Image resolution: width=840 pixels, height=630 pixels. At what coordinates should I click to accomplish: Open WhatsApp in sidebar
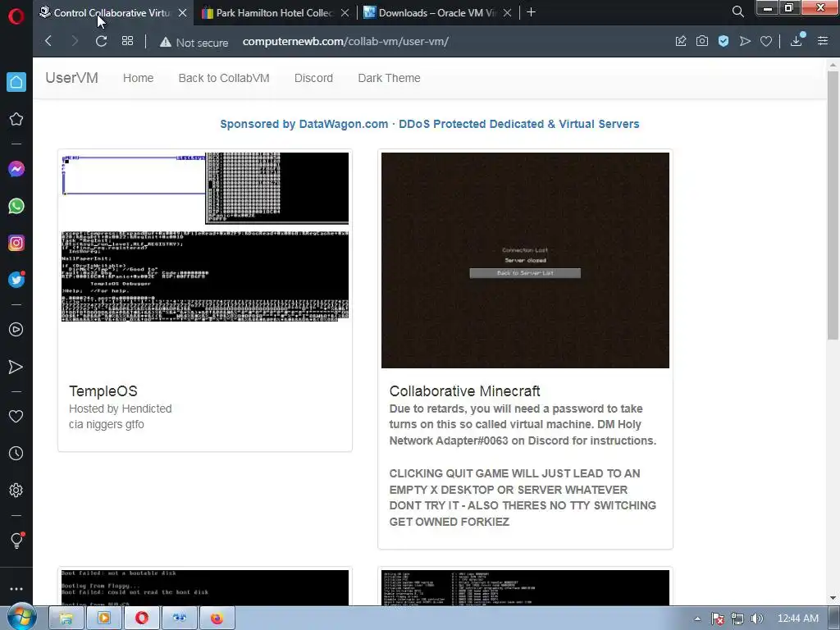pyautogui.click(x=16, y=206)
